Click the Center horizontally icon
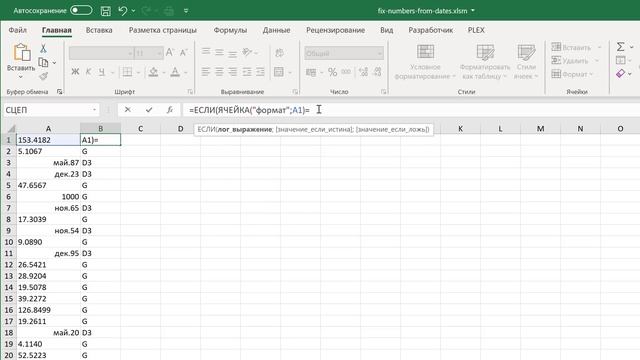Image resolution: width=640 pixels, height=360 pixels. pos(219,72)
